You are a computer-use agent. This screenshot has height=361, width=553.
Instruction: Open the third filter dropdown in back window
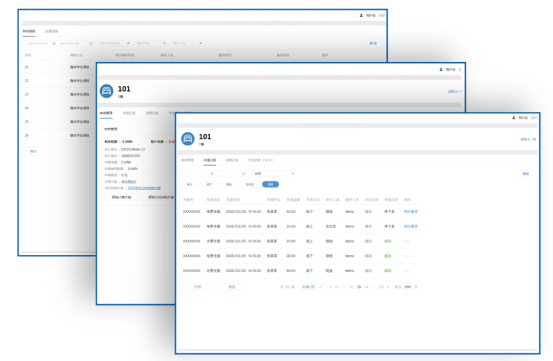(x=187, y=43)
